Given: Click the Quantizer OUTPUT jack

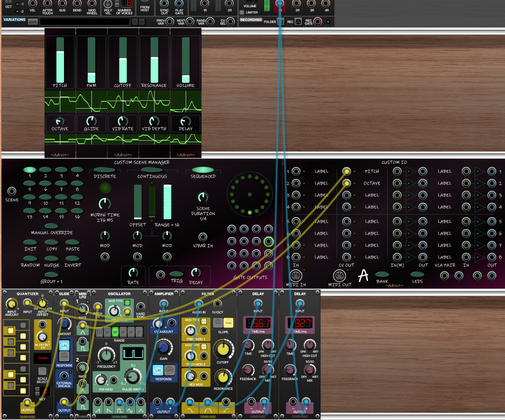Looking at the screenshot, I should pyautogui.click(x=27, y=402).
